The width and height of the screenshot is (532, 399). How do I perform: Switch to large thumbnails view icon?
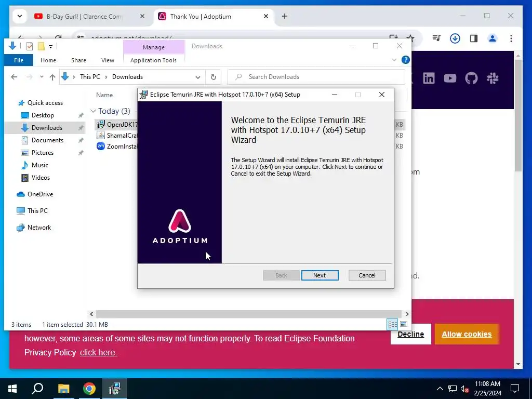[403, 324]
